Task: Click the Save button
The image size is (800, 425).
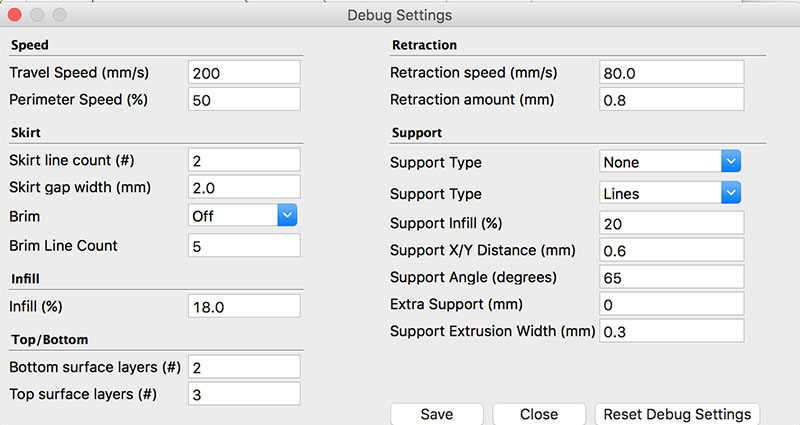Action: (436, 414)
